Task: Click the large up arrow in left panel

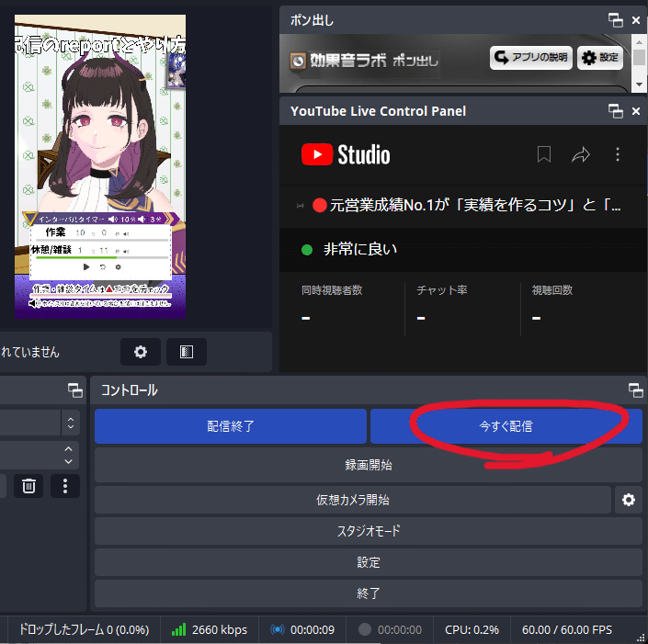Action: point(69,448)
